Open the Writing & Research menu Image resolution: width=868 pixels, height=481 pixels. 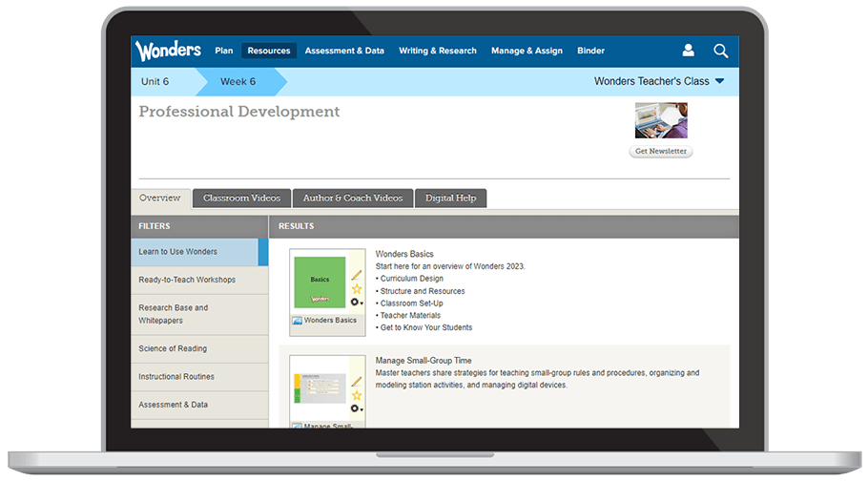[x=437, y=51]
